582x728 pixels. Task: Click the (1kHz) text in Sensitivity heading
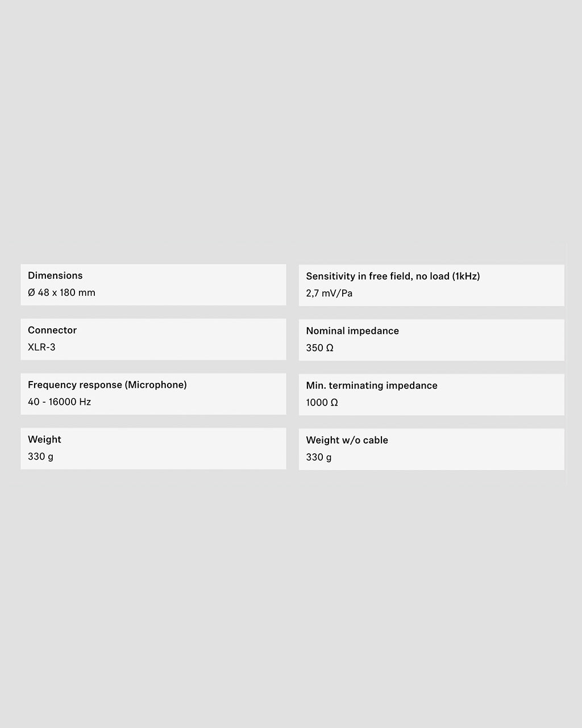[x=466, y=276]
